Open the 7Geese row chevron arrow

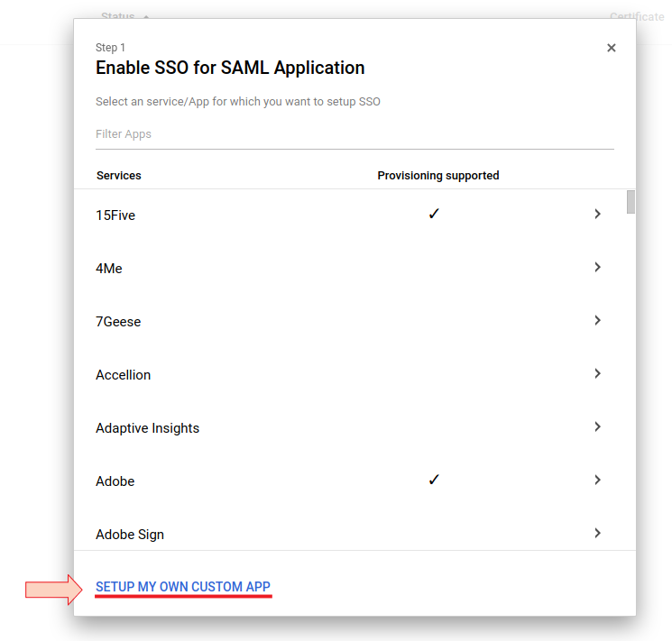click(597, 320)
